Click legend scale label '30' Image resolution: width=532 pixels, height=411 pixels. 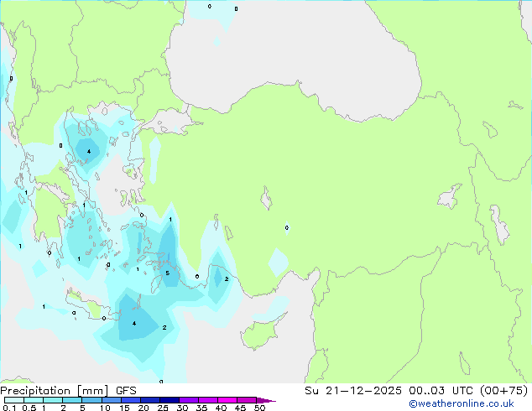coord(182,408)
